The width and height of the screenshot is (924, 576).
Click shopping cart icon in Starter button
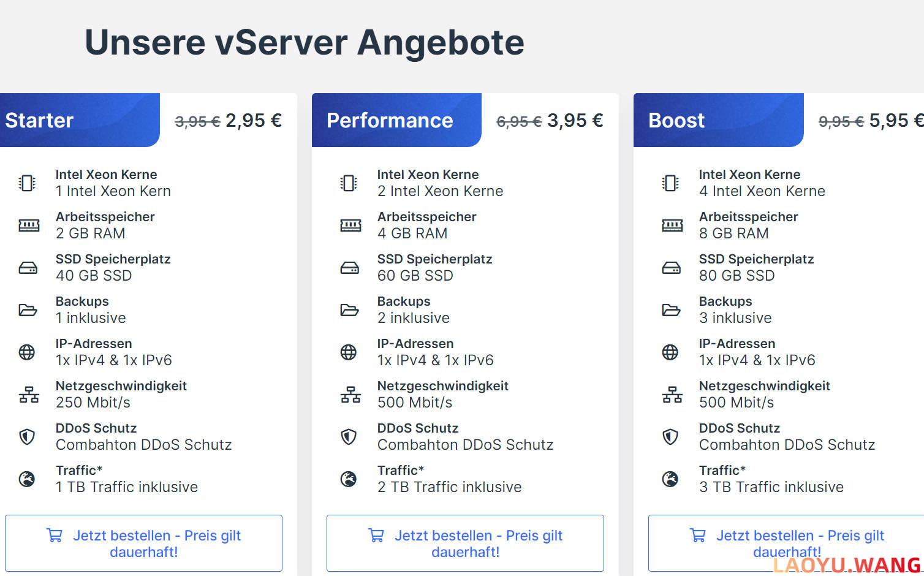click(55, 536)
